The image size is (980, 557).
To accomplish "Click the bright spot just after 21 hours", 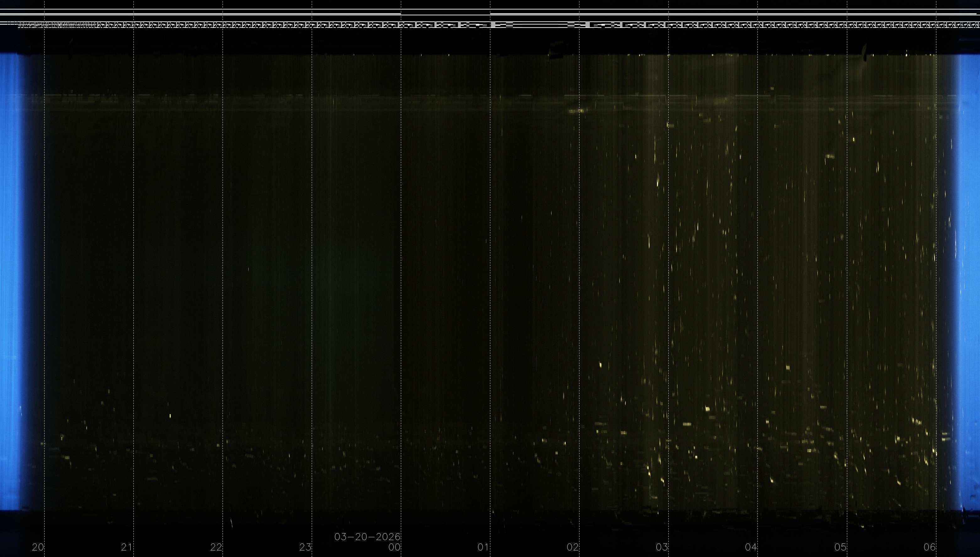I will pyautogui.click(x=170, y=416).
